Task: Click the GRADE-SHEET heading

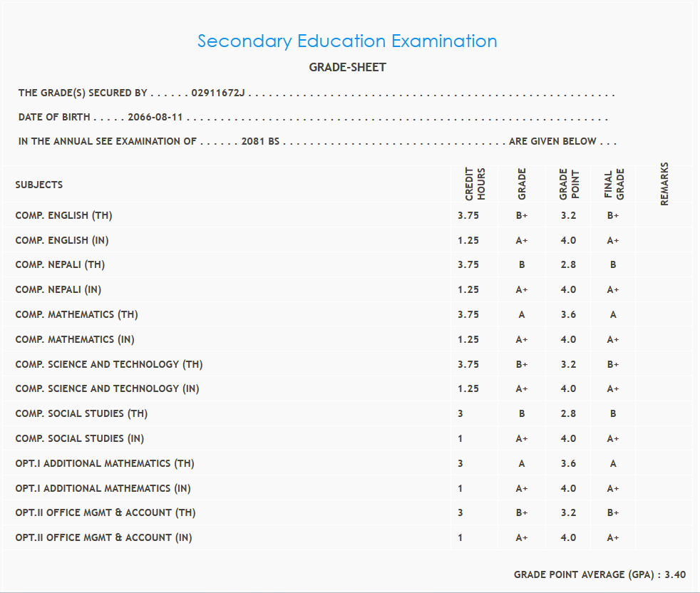Action: [x=347, y=68]
